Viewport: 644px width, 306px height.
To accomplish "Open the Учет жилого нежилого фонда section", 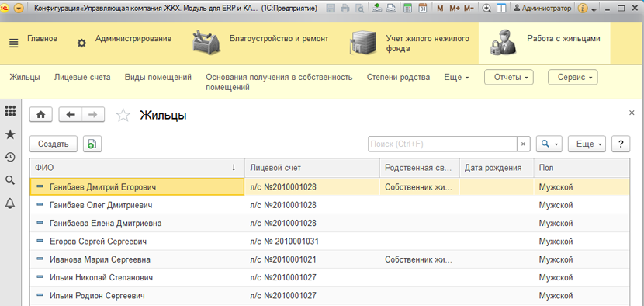I will [x=428, y=43].
